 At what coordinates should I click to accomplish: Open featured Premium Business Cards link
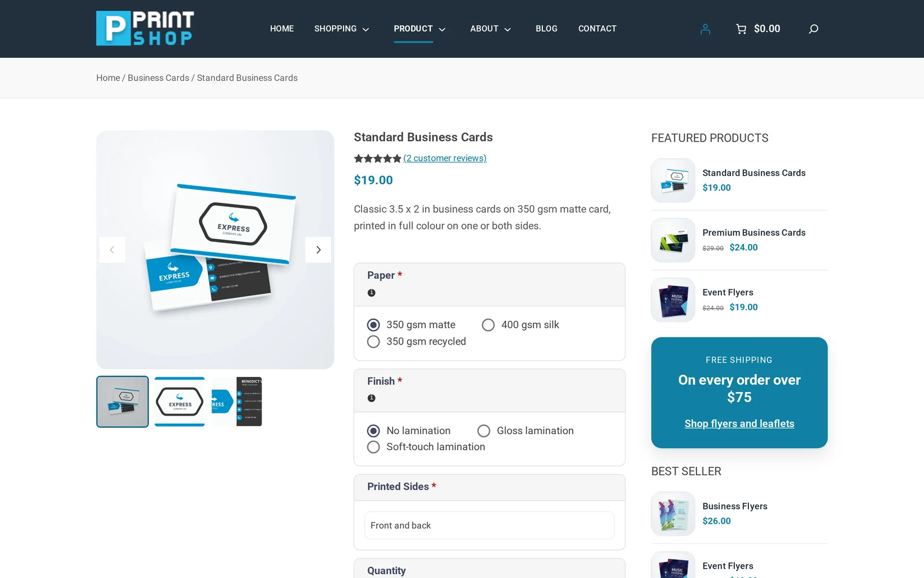point(754,232)
